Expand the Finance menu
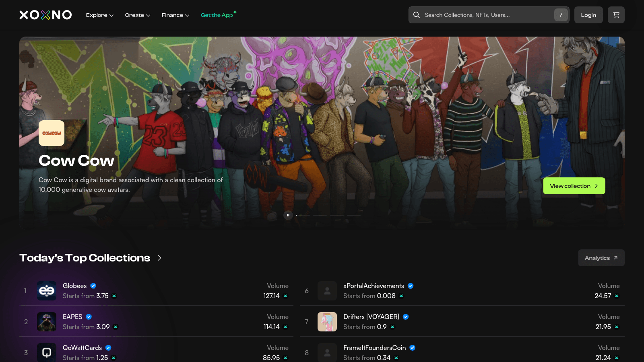 (x=175, y=15)
